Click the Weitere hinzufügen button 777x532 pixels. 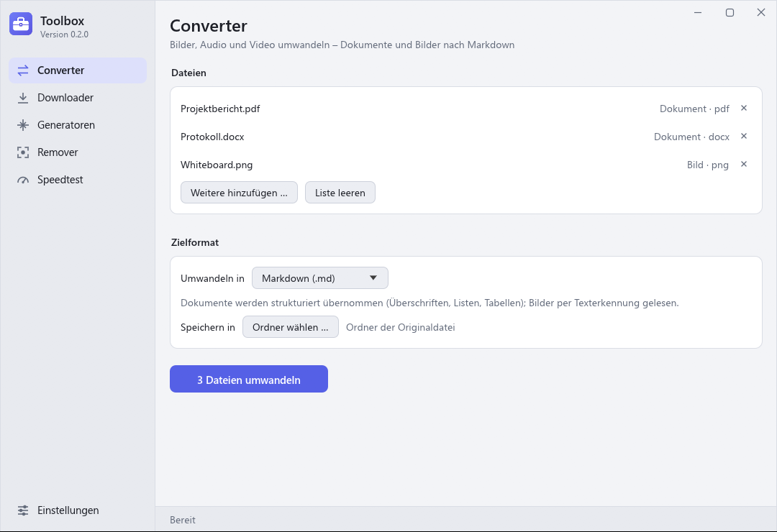239,193
